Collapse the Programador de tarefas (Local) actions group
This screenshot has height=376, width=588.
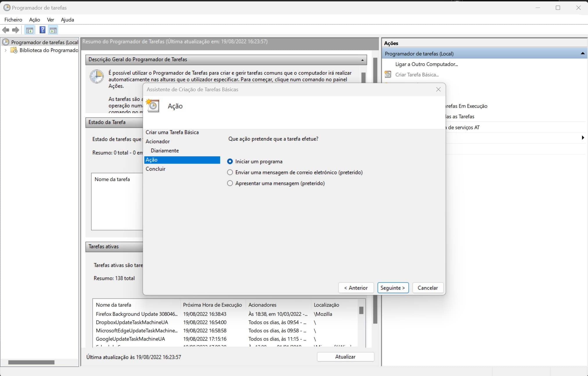point(582,53)
